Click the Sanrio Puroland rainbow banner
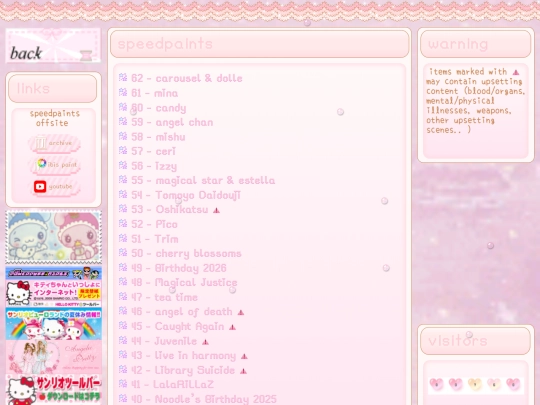Image resolution: width=540 pixels, height=405 pixels. point(53,324)
